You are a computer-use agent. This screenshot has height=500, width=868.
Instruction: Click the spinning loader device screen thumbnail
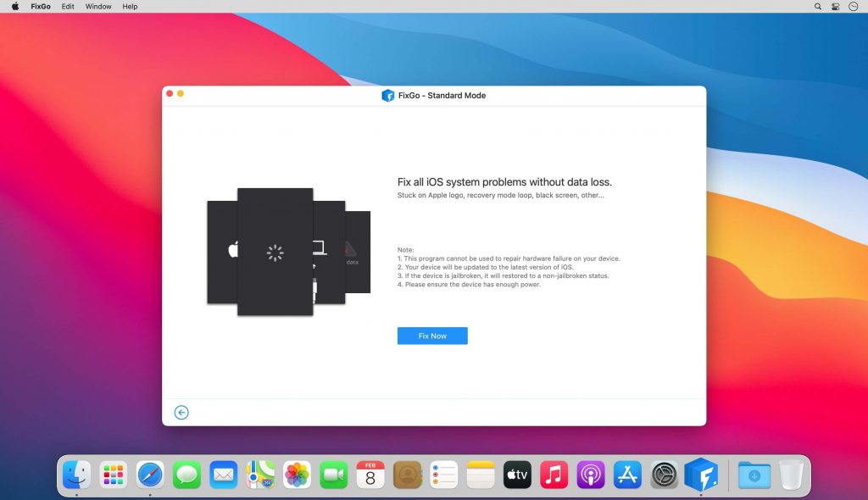coord(274,252)
